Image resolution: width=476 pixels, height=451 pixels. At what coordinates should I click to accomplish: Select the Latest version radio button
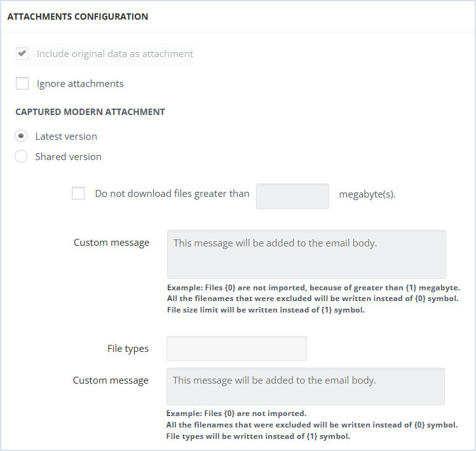[x=21, y=136]
